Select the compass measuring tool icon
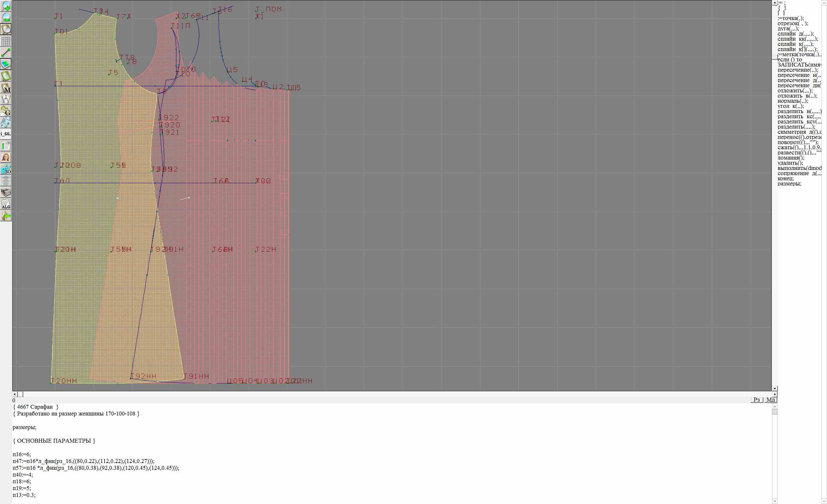The width and height of the screenshot is (827, 504). pos(6,99)
